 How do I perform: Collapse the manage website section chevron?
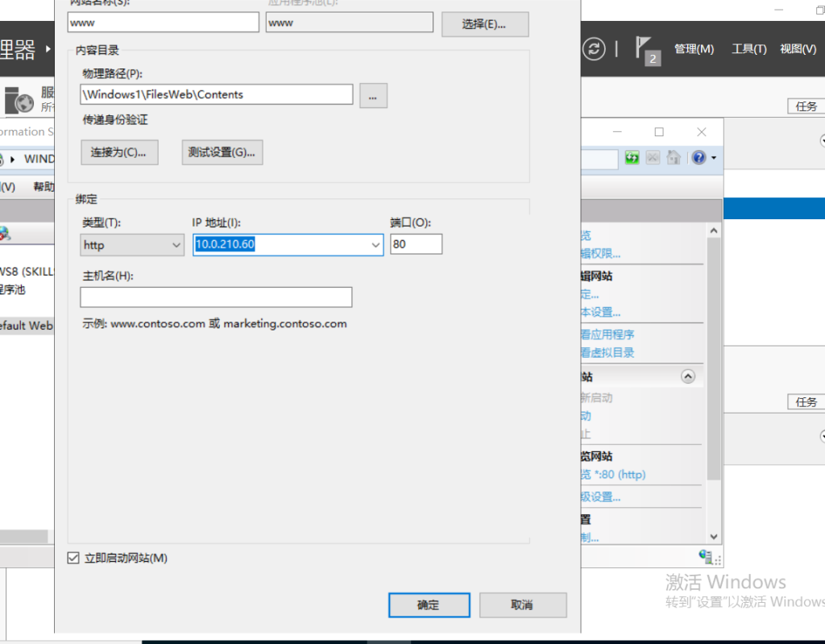pos(687,376)
